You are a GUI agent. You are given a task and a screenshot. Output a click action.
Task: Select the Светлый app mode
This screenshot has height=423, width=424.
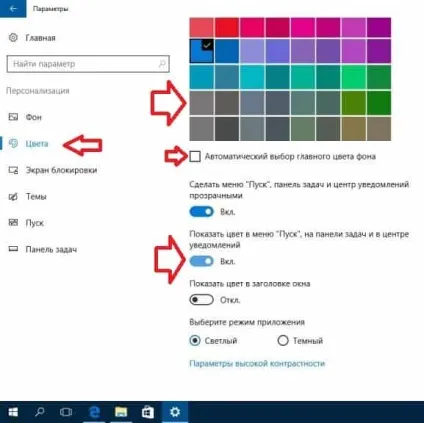click(195, 341)
